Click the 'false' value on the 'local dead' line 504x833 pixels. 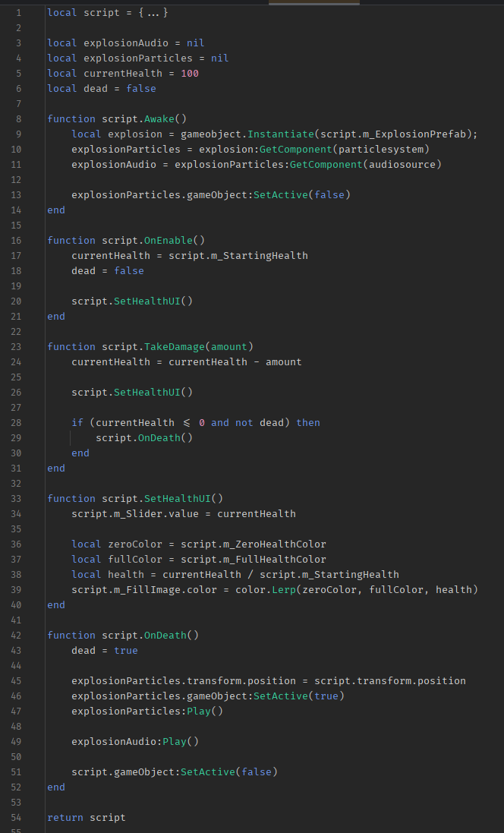click(141, 88)
